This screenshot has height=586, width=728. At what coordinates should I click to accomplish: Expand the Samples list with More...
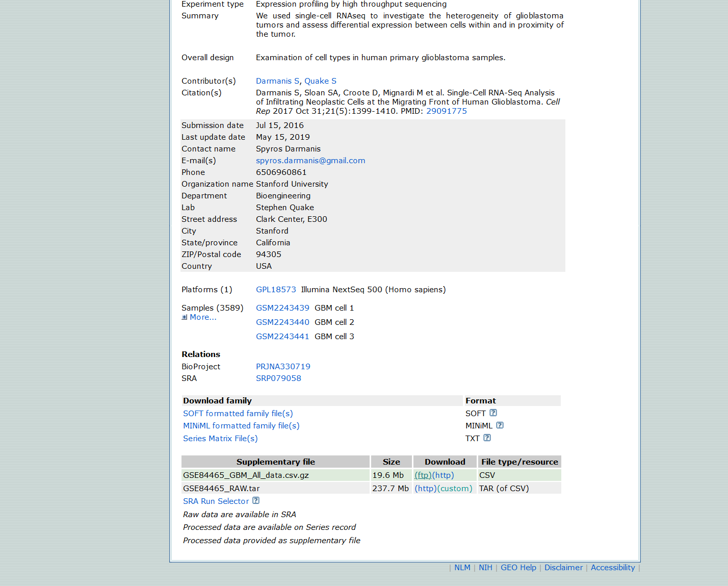202,317
